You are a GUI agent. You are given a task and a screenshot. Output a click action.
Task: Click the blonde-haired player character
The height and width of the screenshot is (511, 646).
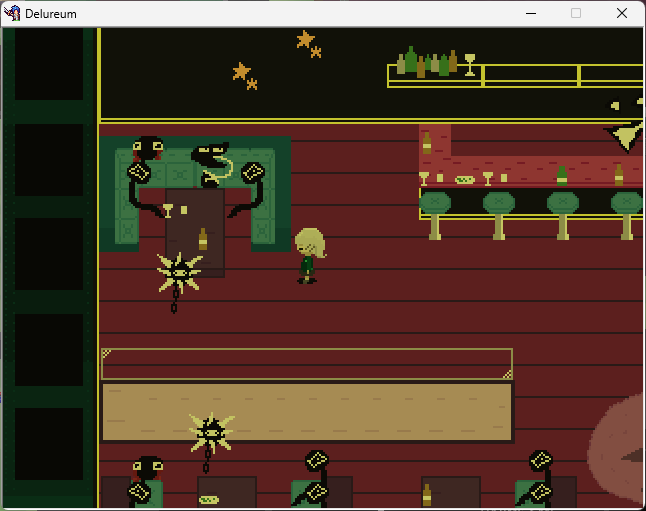click(310, 256)
